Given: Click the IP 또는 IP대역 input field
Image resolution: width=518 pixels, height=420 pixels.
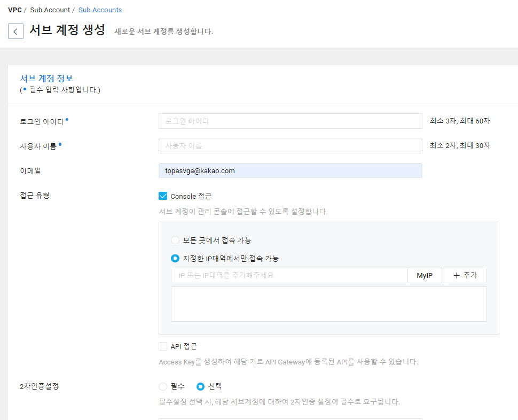Looking at the screenshot, I should click(x=289, y=275).
